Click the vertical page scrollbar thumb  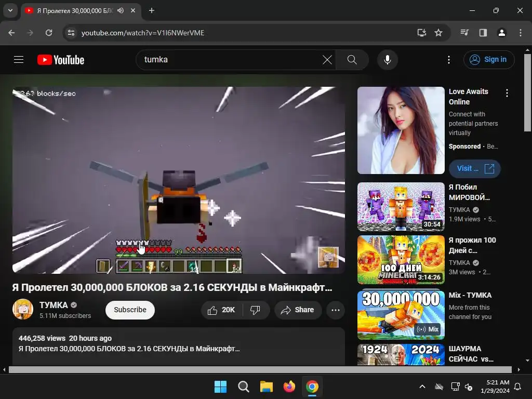(x=527, y=92)
